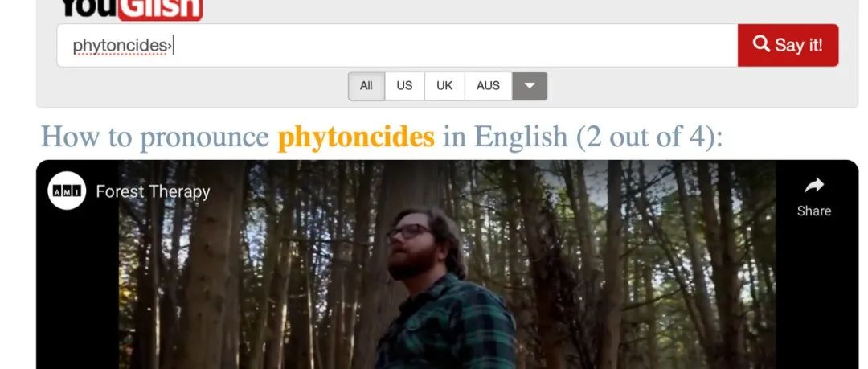Viewport: 868px width, 369px height.
Task: Click the red Say it! search button
Action: 788,45
